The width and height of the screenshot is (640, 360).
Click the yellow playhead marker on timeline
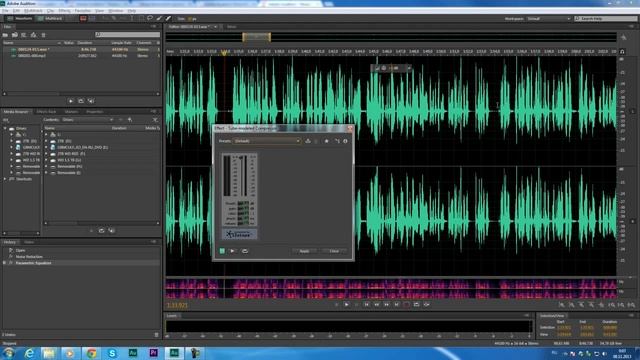[224, 52]
